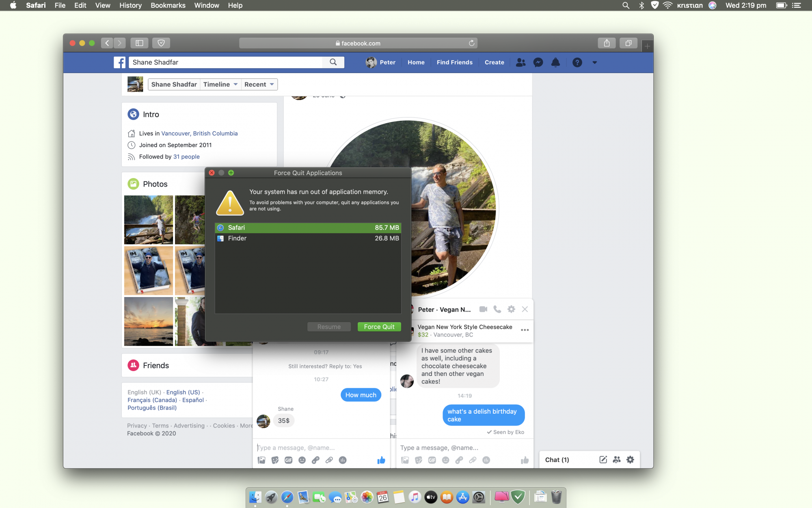Open the sunset photo thumbnail

pos(149,321)
